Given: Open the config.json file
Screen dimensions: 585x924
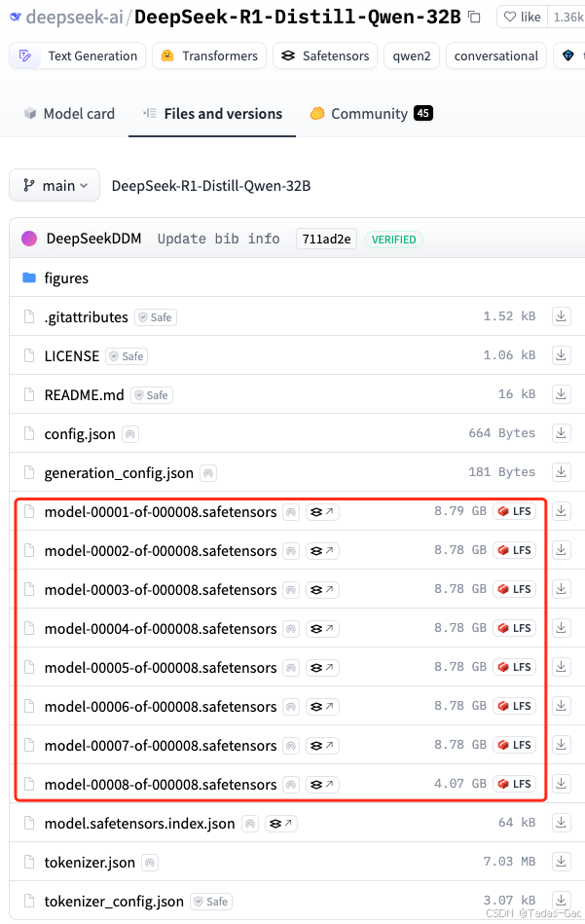Looking at the screenshot, I should 80,434.
